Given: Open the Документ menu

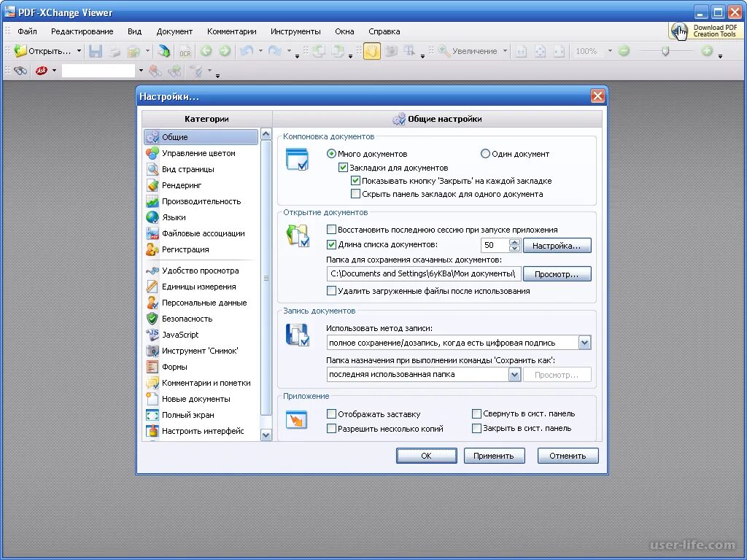Looking at the screenshot, I should [174, 31].
